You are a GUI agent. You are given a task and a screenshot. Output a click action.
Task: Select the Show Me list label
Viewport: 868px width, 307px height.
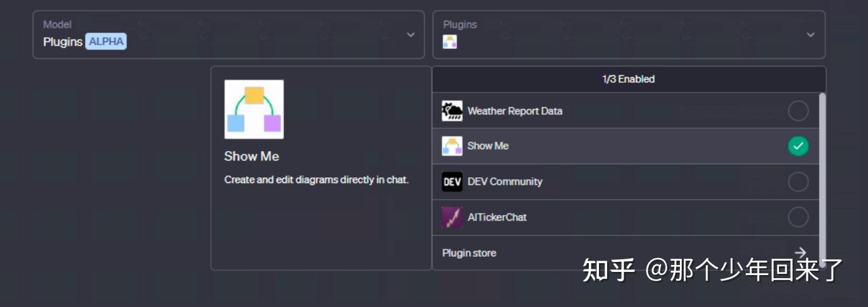pyautogui.click(x=488, y=146)
